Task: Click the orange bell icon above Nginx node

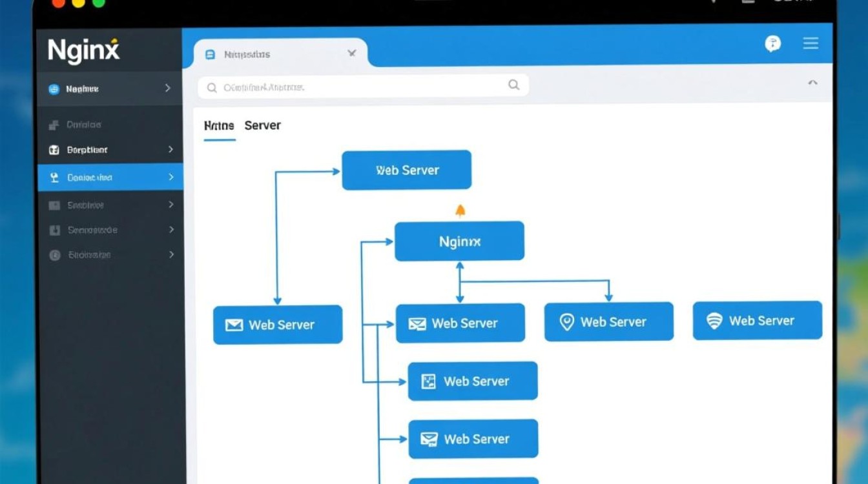Action: tap(460, 210)
